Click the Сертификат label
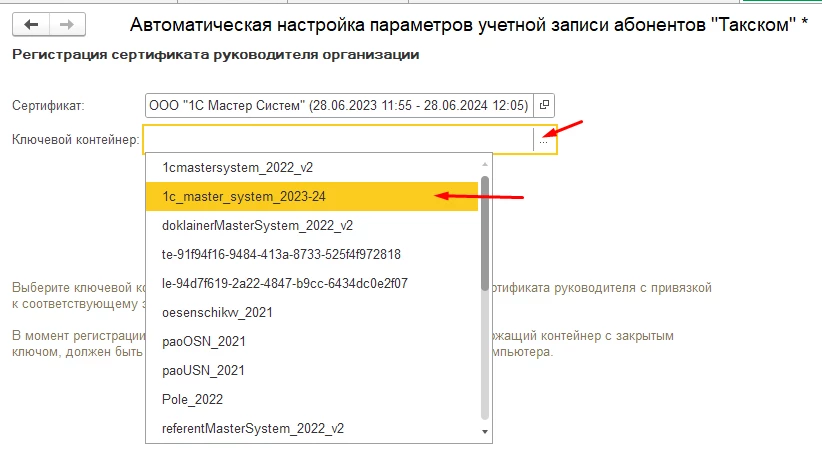 tap(48, 105)
